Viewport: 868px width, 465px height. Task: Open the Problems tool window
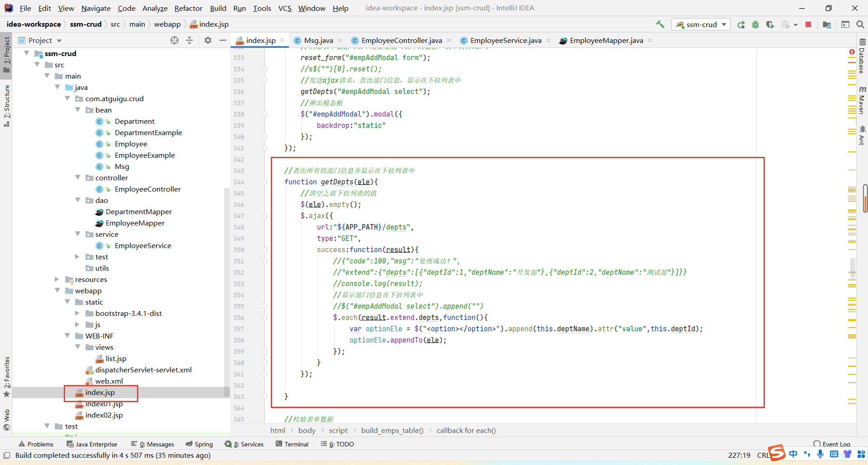pyautogui.click(x=36, y=444)
